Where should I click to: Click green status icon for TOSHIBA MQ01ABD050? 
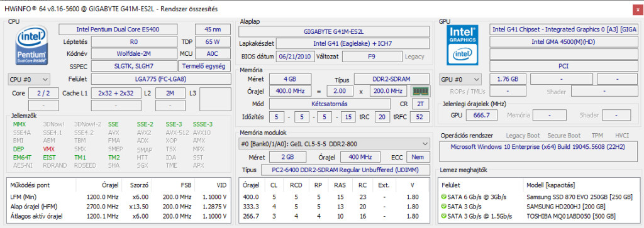(443, 216)
